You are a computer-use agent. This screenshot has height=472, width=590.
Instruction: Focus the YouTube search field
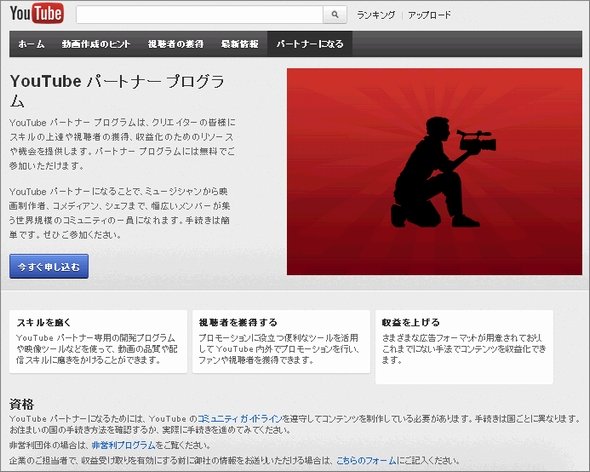(x=200, y=15)
